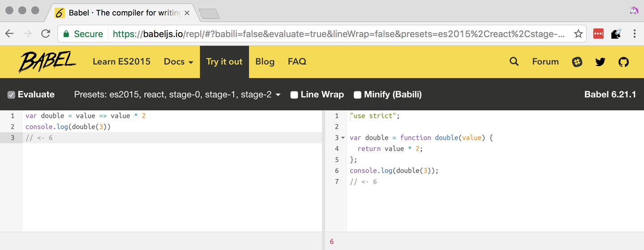Open the FAQ page
The height and width of the screenshot is (250, 644).
click(297, 62)
